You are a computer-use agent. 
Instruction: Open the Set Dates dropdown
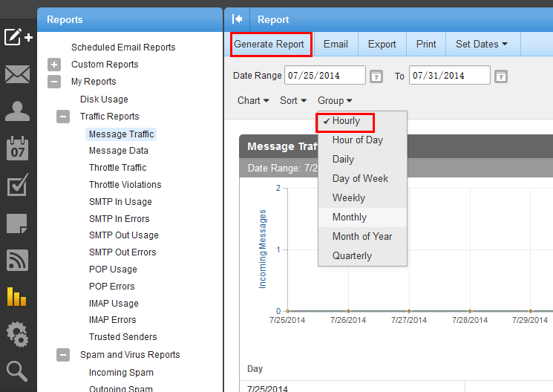(x=482, y=44)
